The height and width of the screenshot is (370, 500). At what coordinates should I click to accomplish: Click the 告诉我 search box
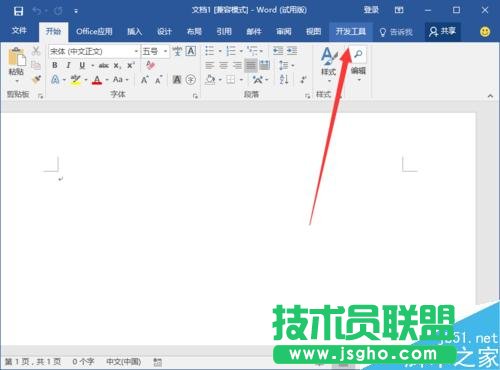coord(396,32)
